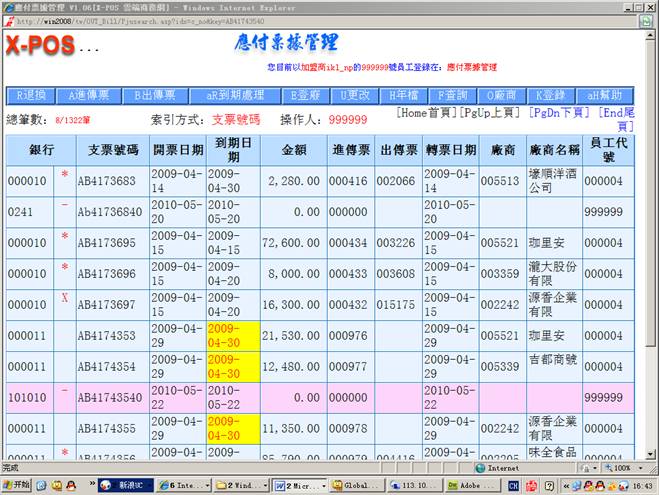This screenshot has height=495, width=659.
Task: Select the A進傳票 menu button
Action: coord(92,96)
